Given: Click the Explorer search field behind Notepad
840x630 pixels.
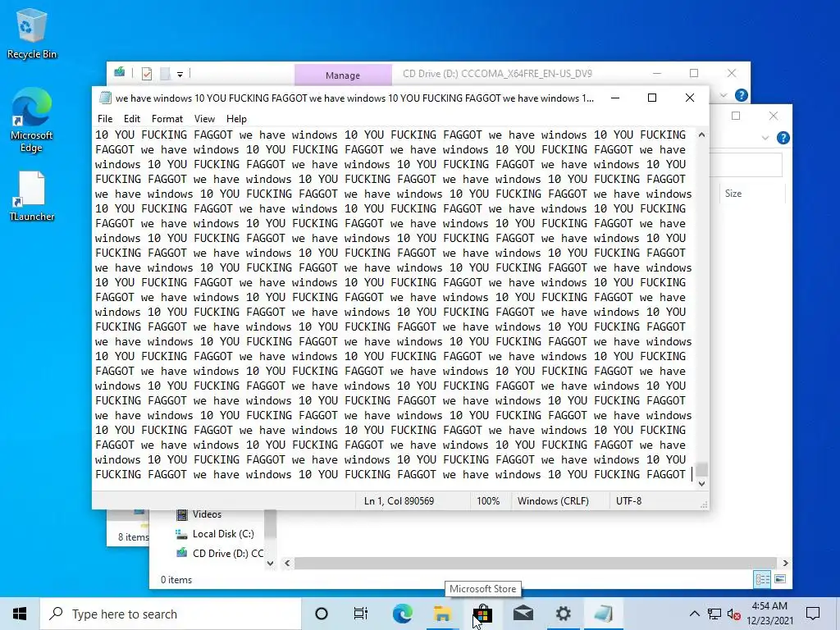Looking at the screenshot, I should tap(746, 165).
